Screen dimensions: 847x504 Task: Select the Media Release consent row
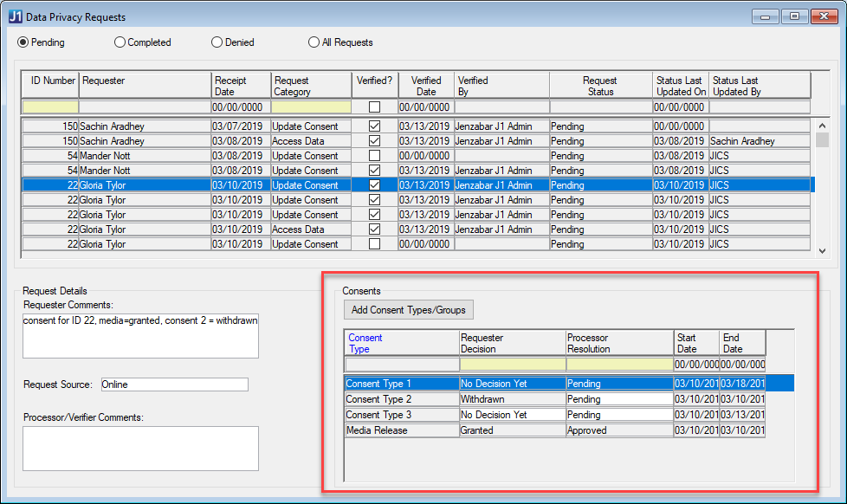[401, 430]
